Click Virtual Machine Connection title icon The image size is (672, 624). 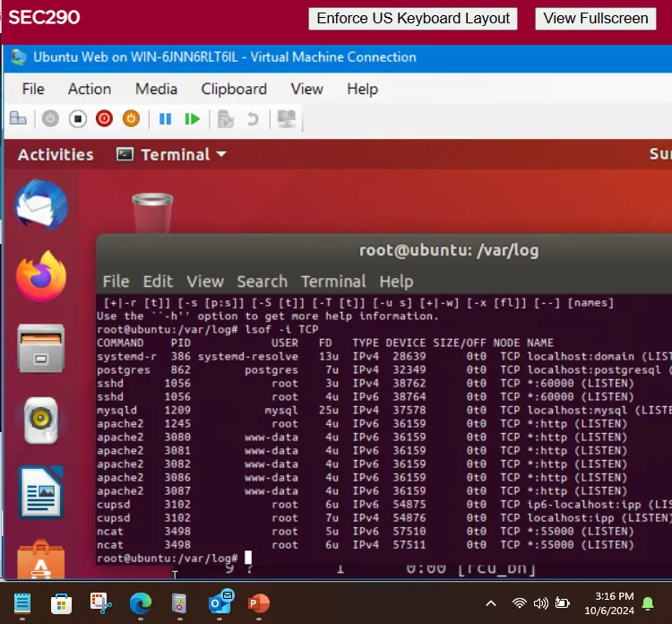(x=19, y=57)
